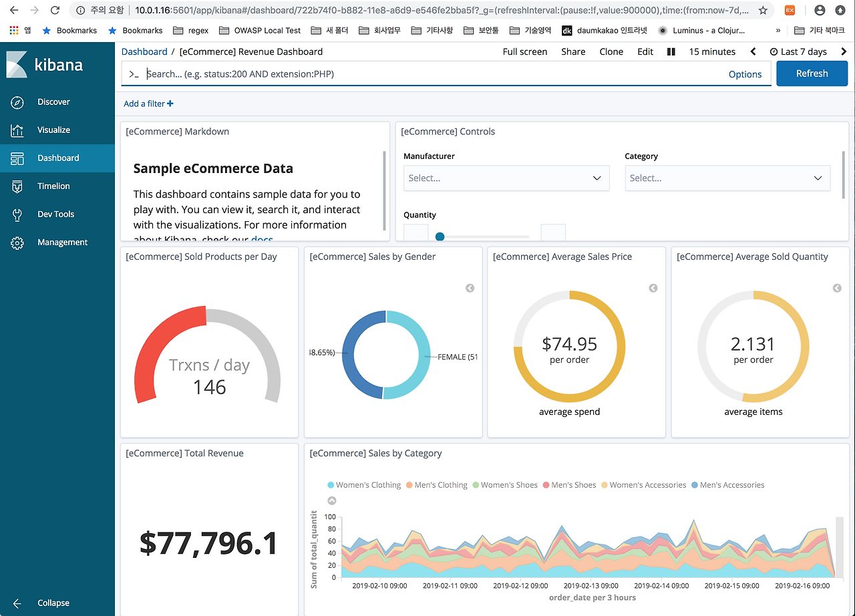Bookmark page with the star icon
This screenshot has width=855, height=616.
pyautogui.click(x=762, y=11)
